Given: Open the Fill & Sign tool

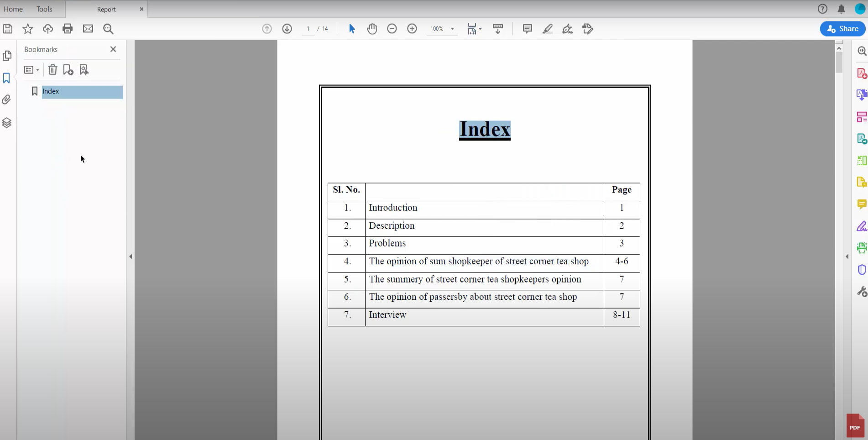Looking at the screenshot, I should click(567, 29).
